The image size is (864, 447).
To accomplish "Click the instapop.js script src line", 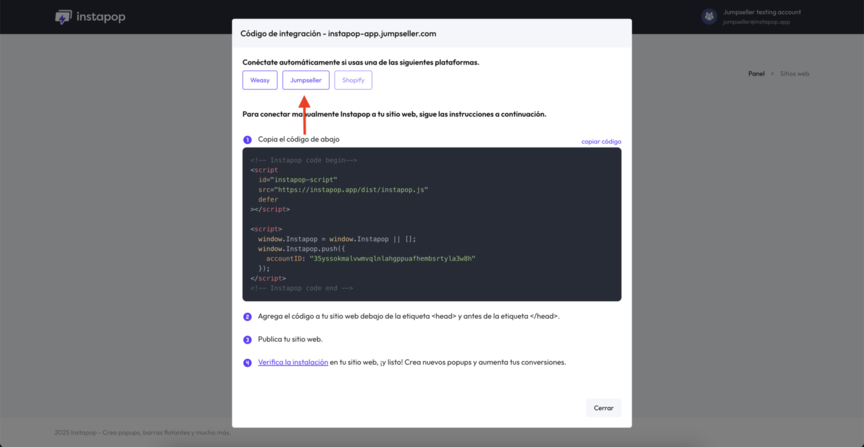I will coord(343,190).
